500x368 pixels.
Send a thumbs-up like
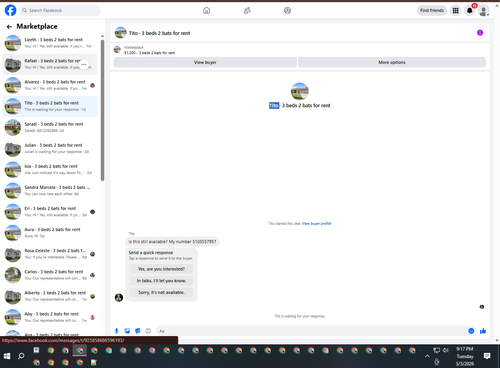[483, 331]
